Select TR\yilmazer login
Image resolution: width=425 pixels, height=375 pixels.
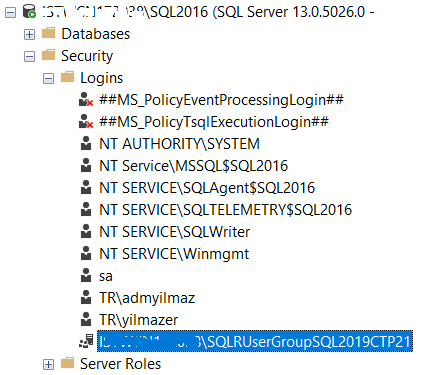pos(139,320)
